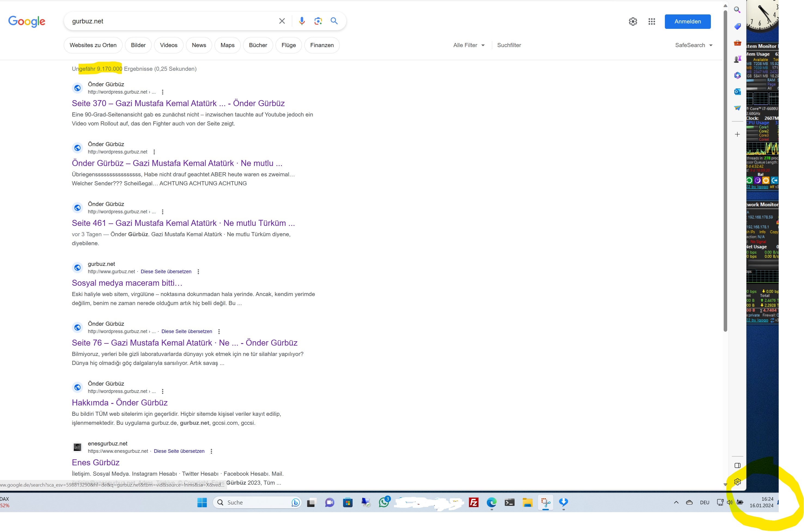804x532 pixels.
Task: Show hidden tray icons chevron
Action: coord(676,503)
